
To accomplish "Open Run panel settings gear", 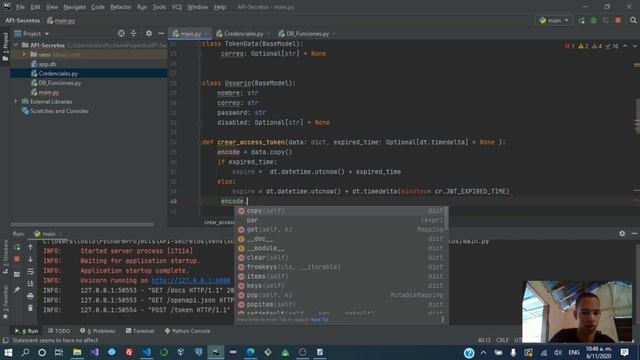I will click(x=622, y=233).
